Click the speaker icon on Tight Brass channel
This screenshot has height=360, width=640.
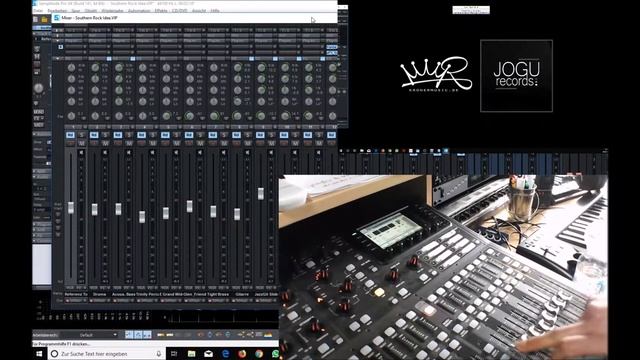pyautogui.click(x=223, y=153)
